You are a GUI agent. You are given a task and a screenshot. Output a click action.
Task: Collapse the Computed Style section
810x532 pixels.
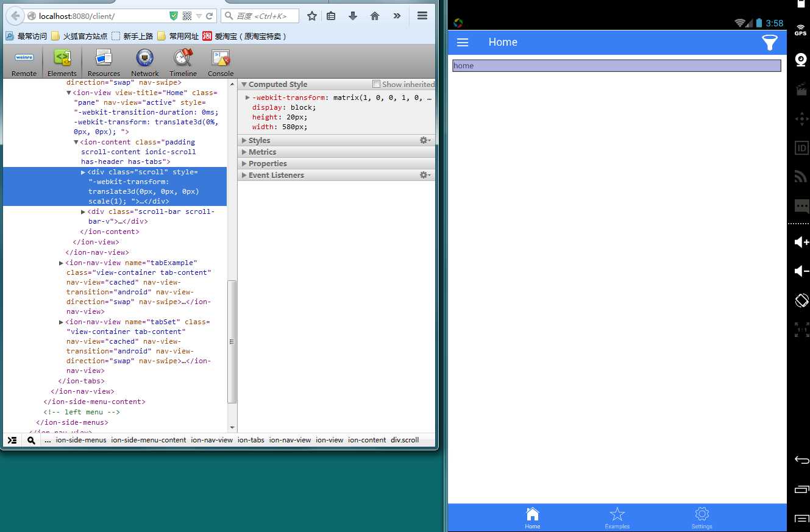coord(244,85)
